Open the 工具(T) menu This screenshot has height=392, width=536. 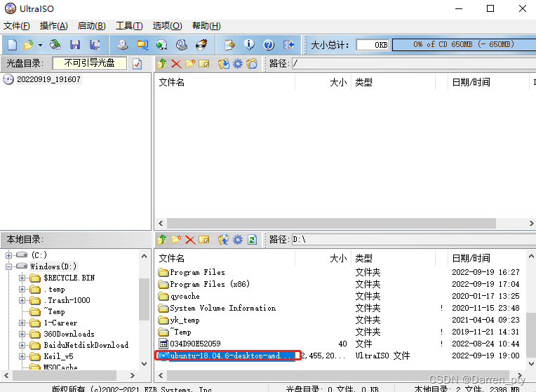(x=129, y=26)
